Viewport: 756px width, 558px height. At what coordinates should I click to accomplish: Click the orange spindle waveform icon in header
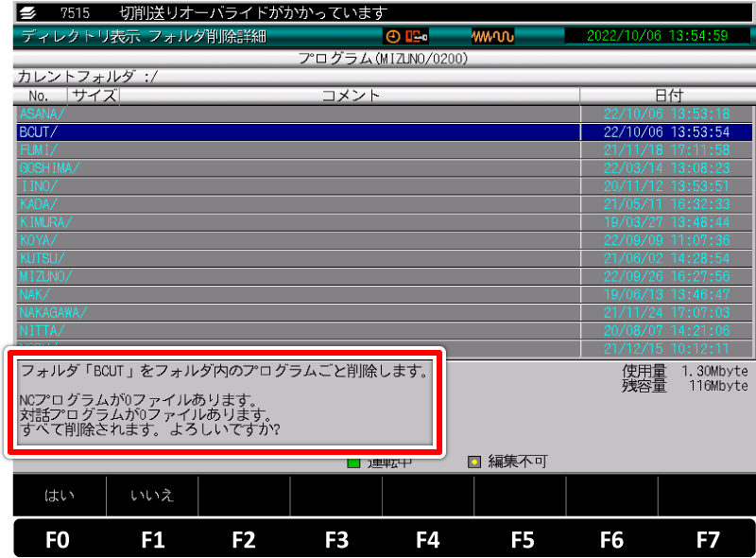tap(491, 35)
